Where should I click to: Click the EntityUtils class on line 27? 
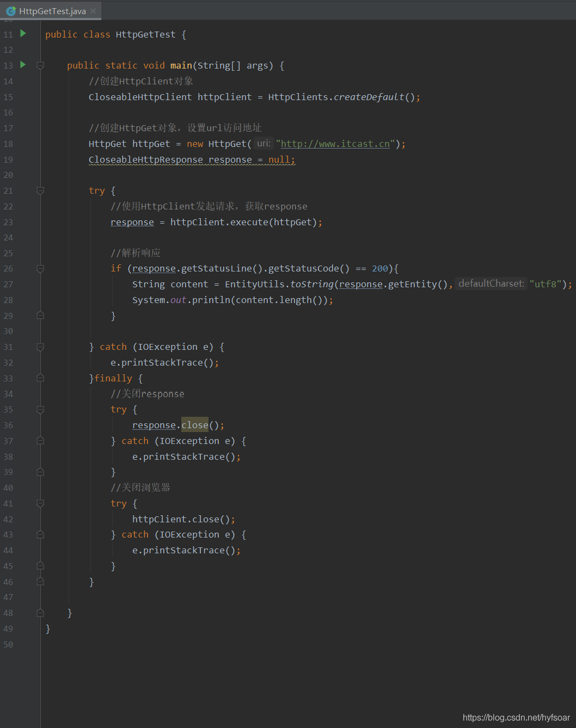(255, 284)
